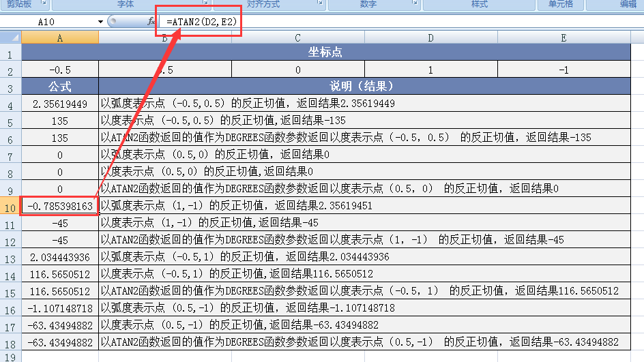The width and height of the screenshot is (644, 362).
Task: Click the Insert Function fx icon
Action: [151, 21]
